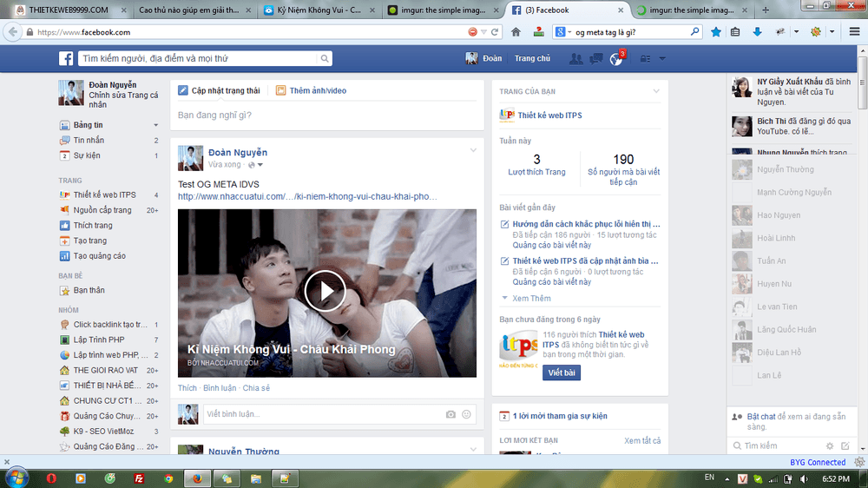Open post options chevron on Đoàn Nguyễn post
Image resolution: width=868 pixels, height=488 pixels.
click(473, 150)
